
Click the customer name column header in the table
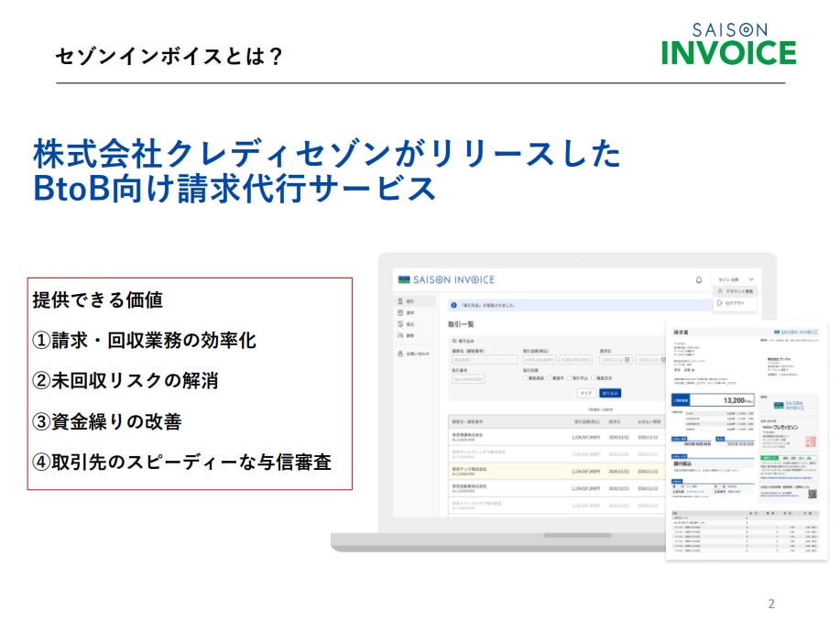[x=467, y=422]
